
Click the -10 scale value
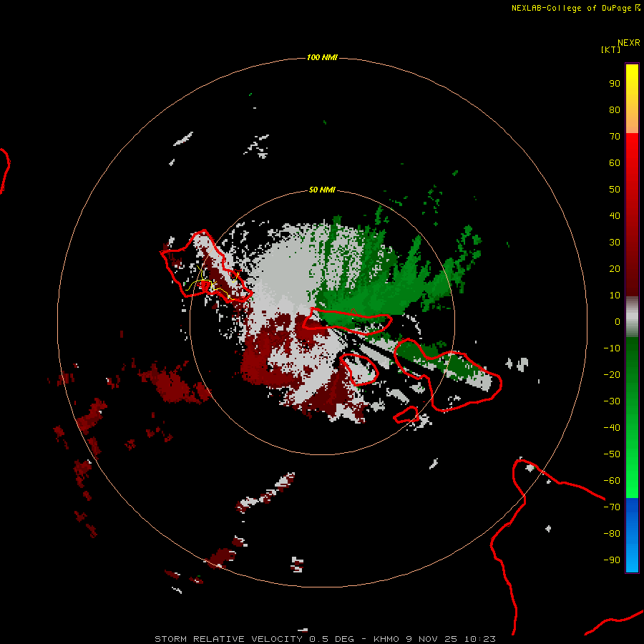[x=612, y=348]
